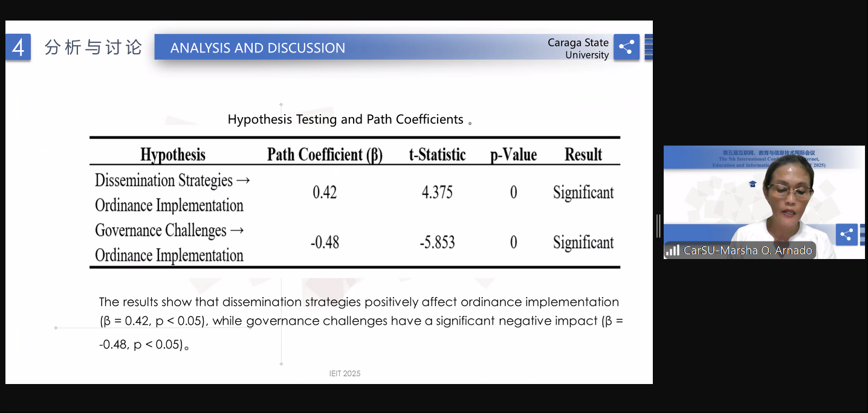Click the t-Statistic column header
Image resolution: width=868 pixels, height=413 pixels.
[x=437, y=155]
